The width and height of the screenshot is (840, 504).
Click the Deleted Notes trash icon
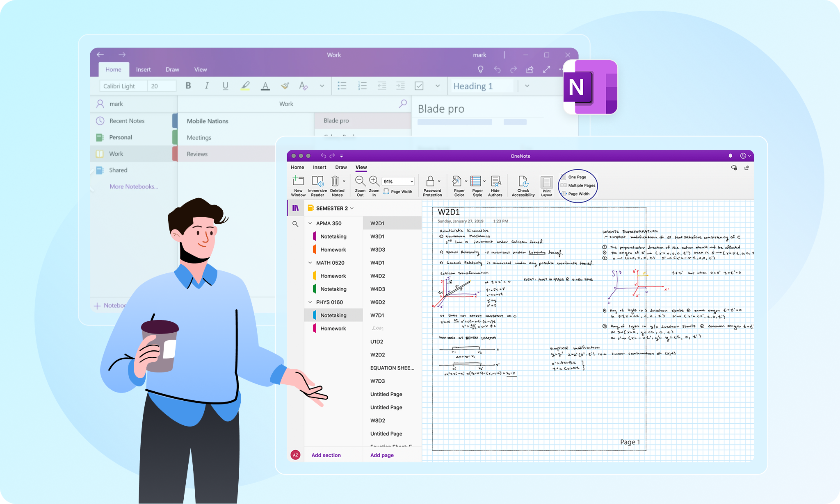[x=335, y=181]
